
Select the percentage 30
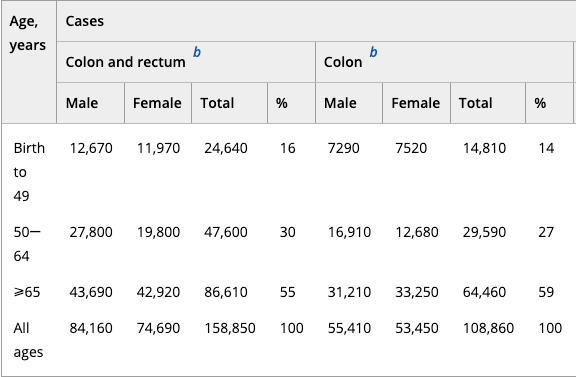(287, 232)
